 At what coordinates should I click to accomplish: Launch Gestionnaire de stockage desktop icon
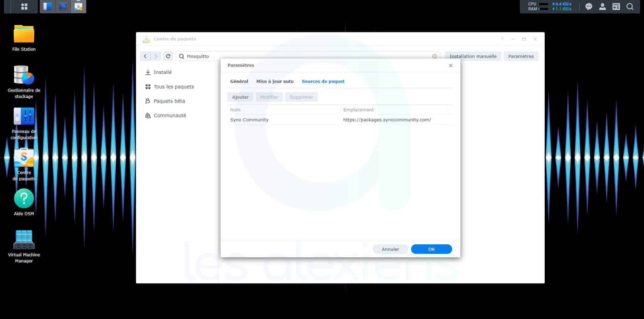[24, 82]
